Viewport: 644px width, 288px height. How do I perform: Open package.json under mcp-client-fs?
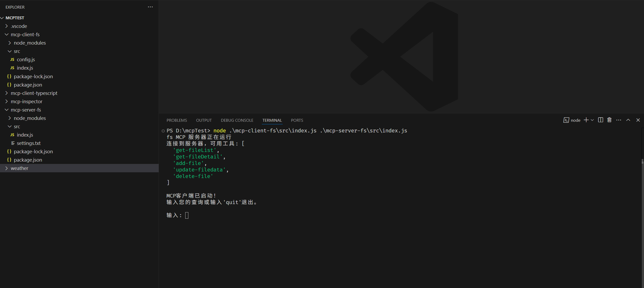click(x=28, y=85)
